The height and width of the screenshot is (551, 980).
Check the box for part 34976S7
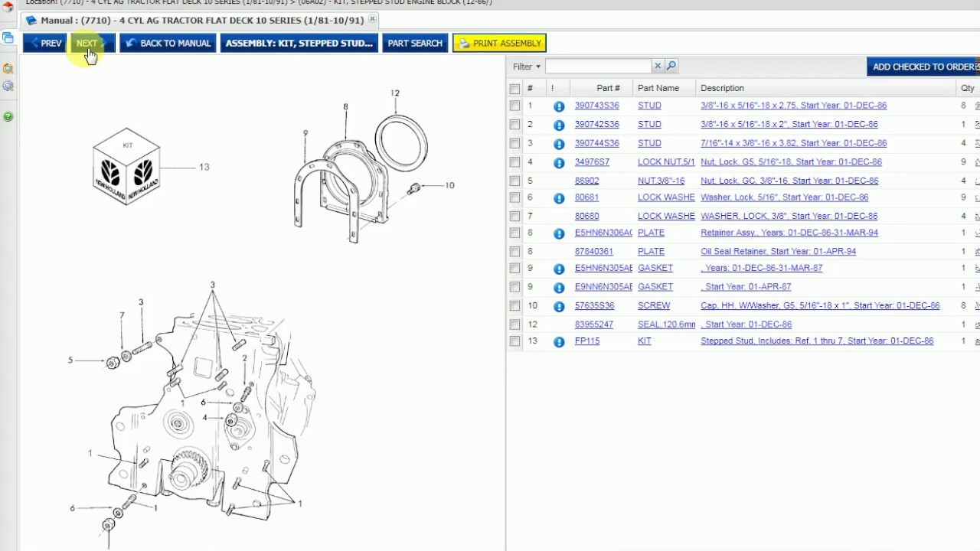[x=514, y=162]
